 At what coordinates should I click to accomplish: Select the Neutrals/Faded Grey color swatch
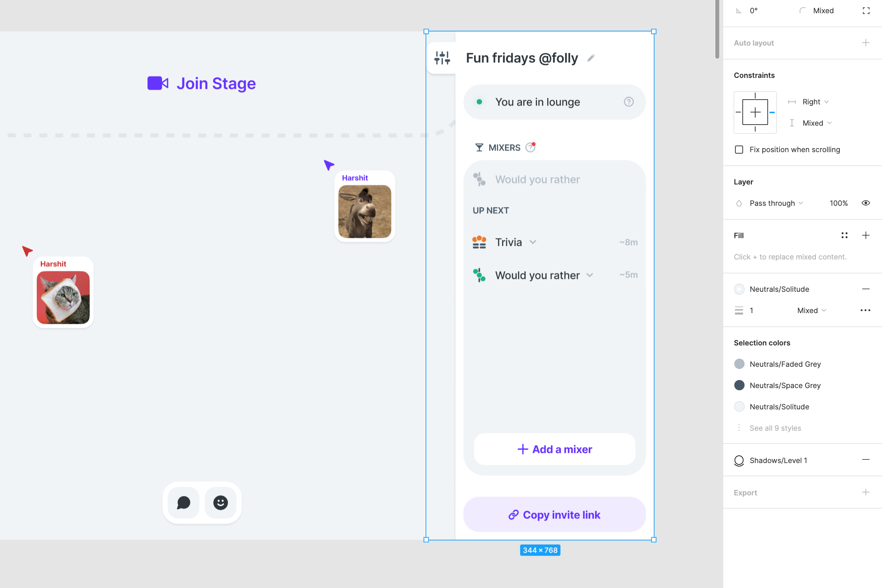click(x=739, y=364)
